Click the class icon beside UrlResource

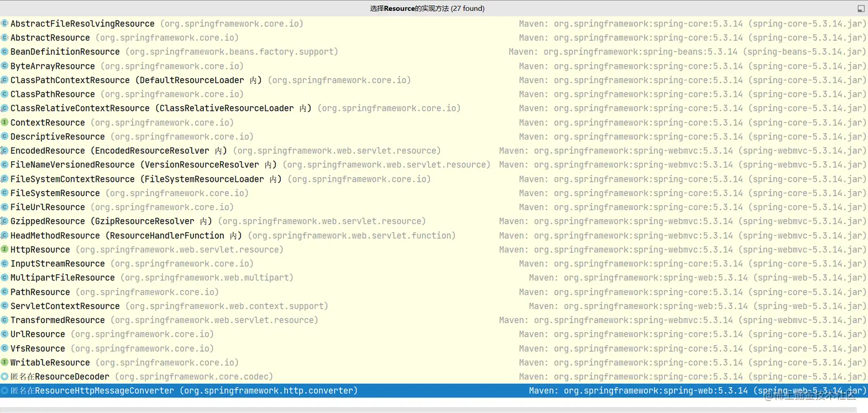pos(5,334)
